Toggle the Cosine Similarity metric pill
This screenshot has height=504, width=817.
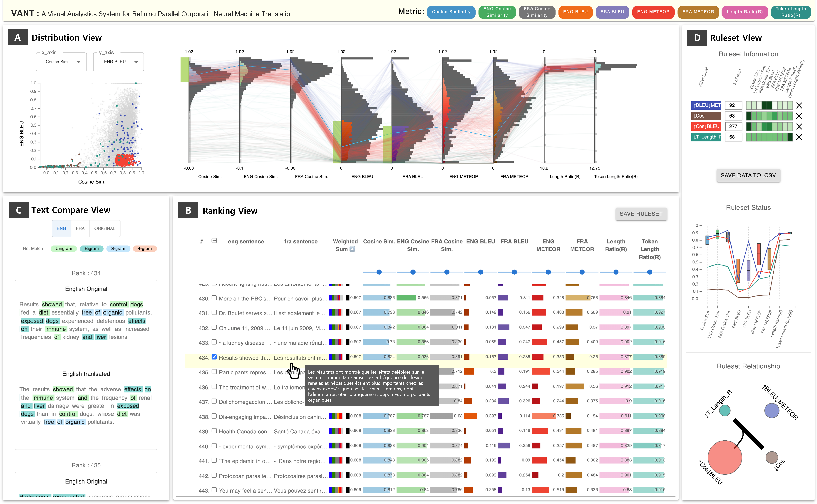[x=451, y=12]
